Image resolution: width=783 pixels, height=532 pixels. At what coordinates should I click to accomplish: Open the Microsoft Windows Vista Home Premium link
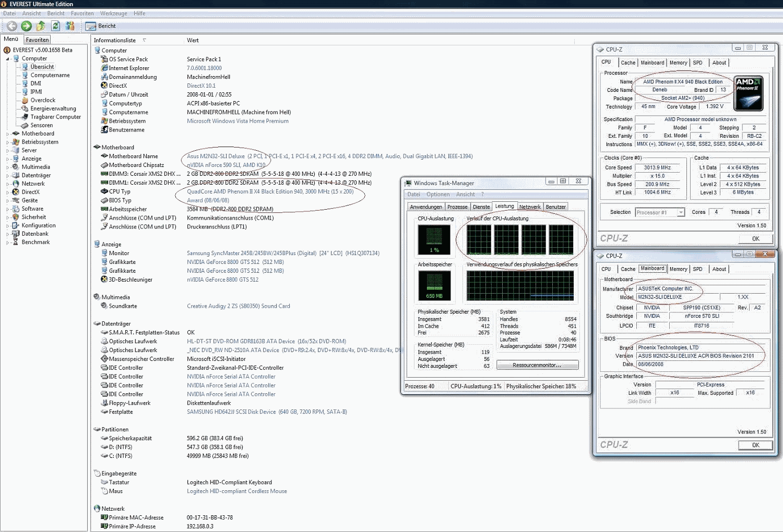[238, 121]
